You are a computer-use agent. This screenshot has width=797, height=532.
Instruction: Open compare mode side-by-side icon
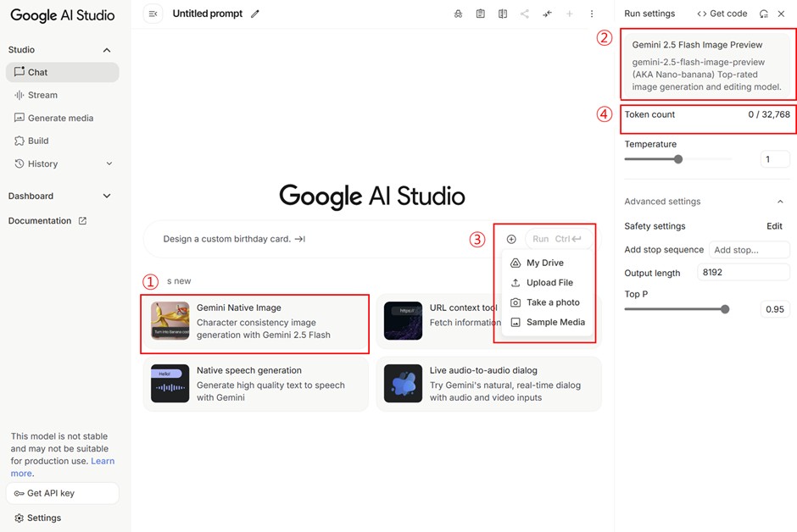click(503, 14)
